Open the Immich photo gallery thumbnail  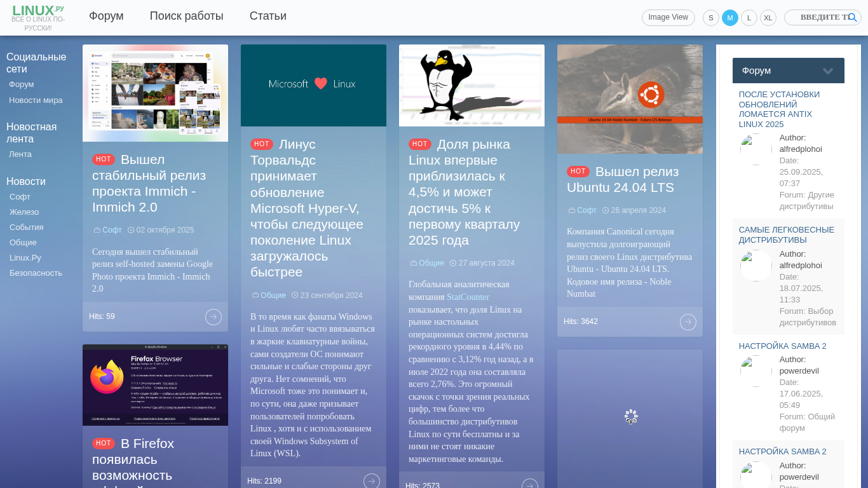155,93
